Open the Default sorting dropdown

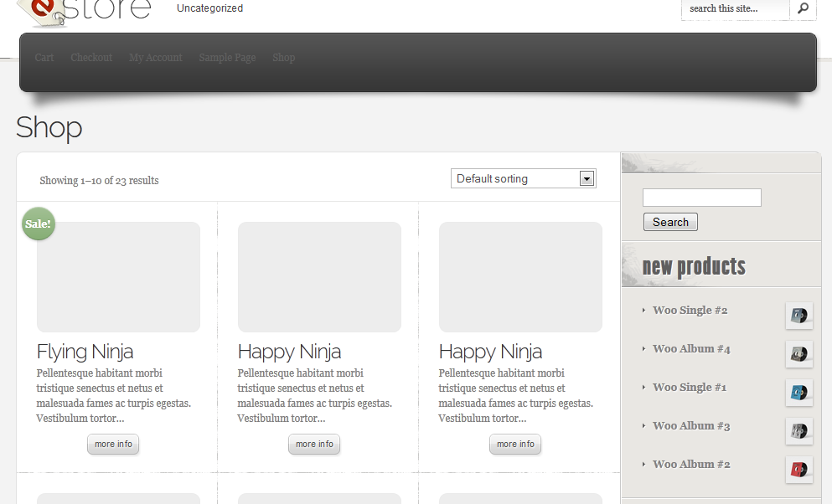pyautogui.click(x=523, y=178)
